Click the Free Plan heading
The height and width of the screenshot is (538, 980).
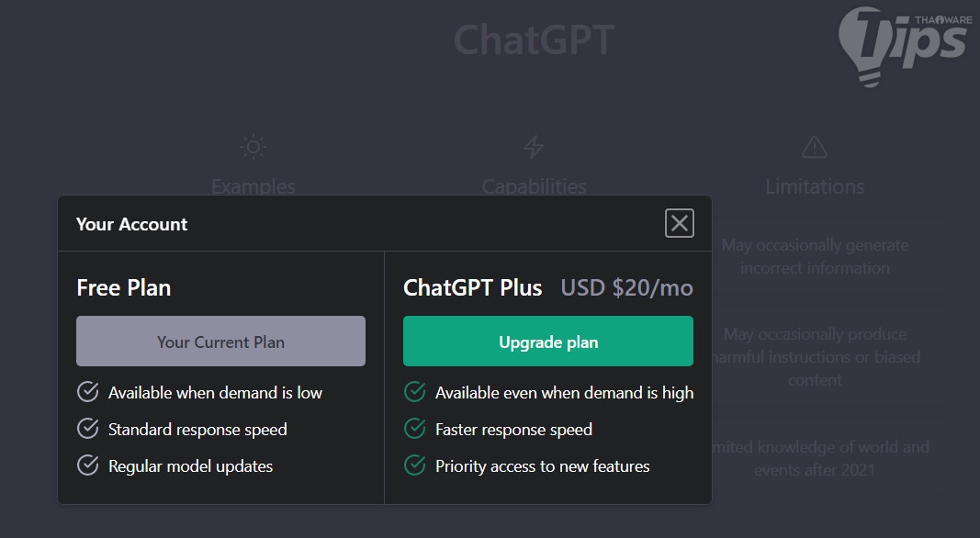(124, 287)
